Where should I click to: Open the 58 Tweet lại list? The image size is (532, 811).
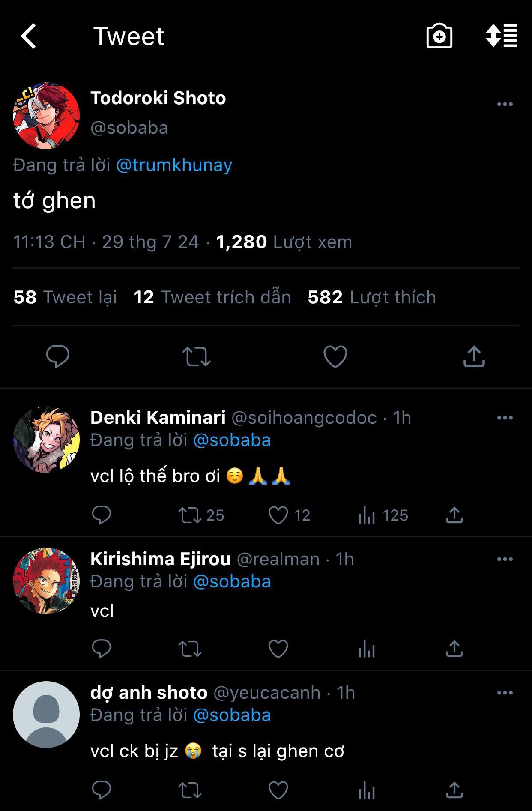[65, 297]
